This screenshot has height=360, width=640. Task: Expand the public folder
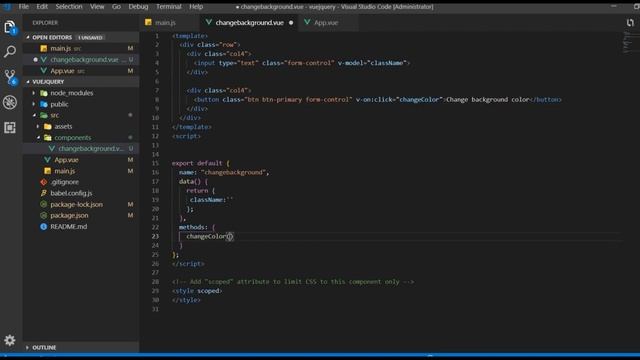(x=34, y=104)
